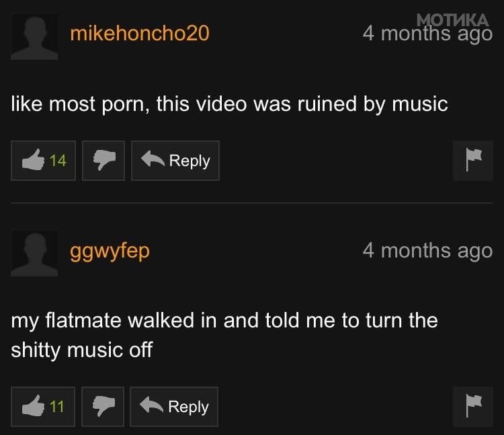The height and width of the screenshot is (435, 504).
Task: Flag mikehoncho20's comment for review
Action: 473,161
